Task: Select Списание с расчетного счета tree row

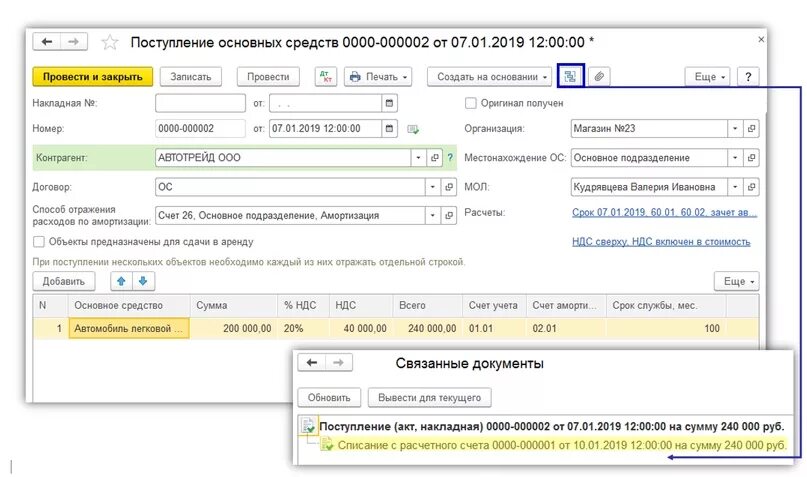Action: coord(562,445)
